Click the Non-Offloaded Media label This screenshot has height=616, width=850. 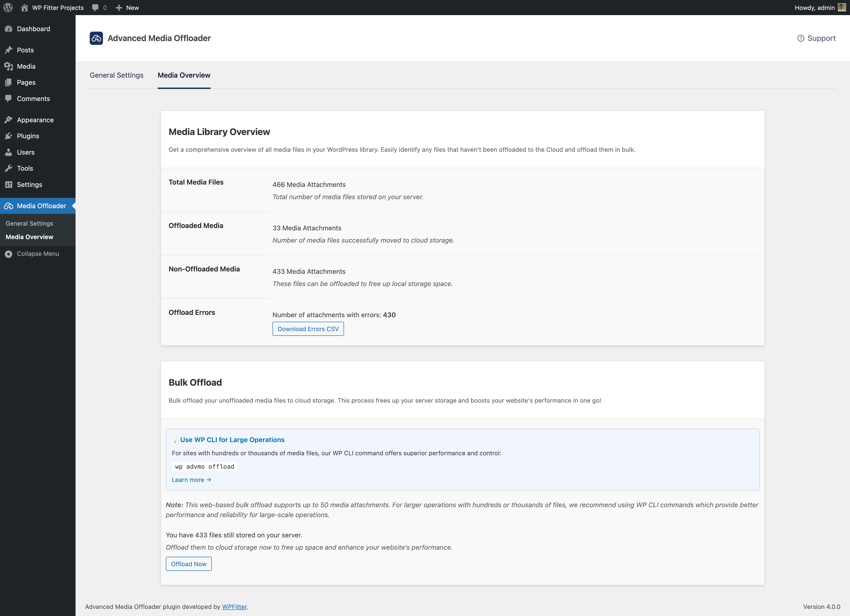204,269
